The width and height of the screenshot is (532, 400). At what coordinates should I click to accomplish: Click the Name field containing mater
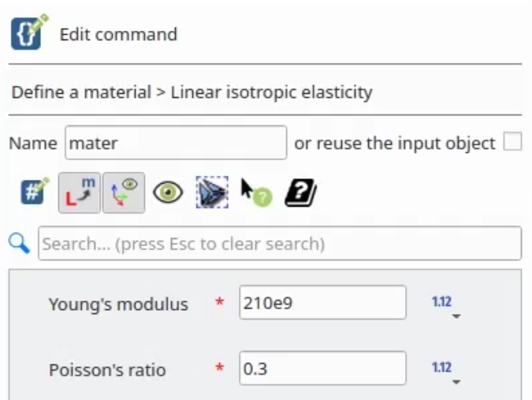pyautogui.click(x=176, y=143)
